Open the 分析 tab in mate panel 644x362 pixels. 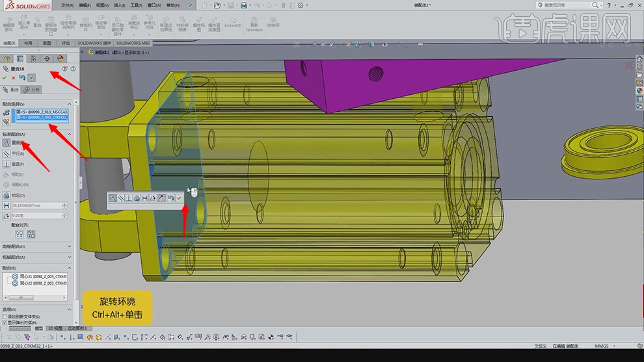point(31,90)
